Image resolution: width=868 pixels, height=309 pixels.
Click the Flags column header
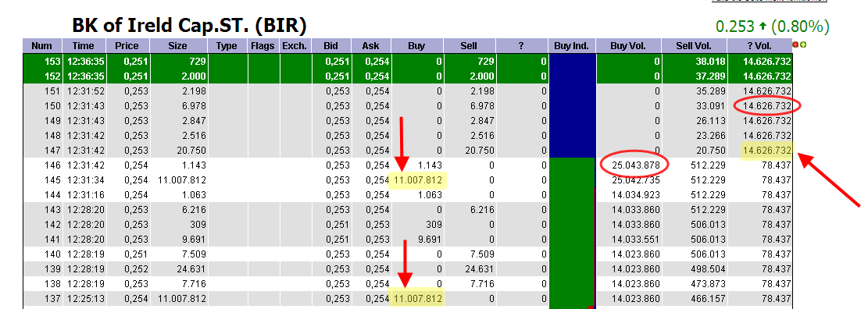click(263, 46)
